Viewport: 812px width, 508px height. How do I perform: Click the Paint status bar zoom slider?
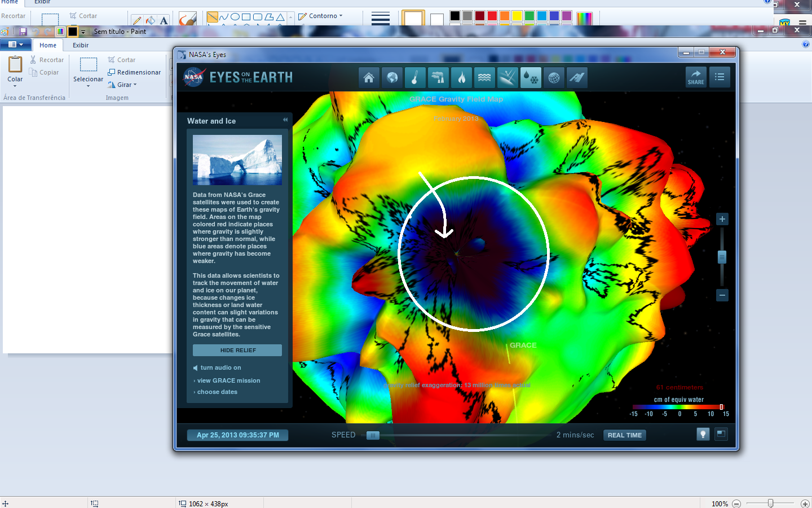click(x=770, y=503)
